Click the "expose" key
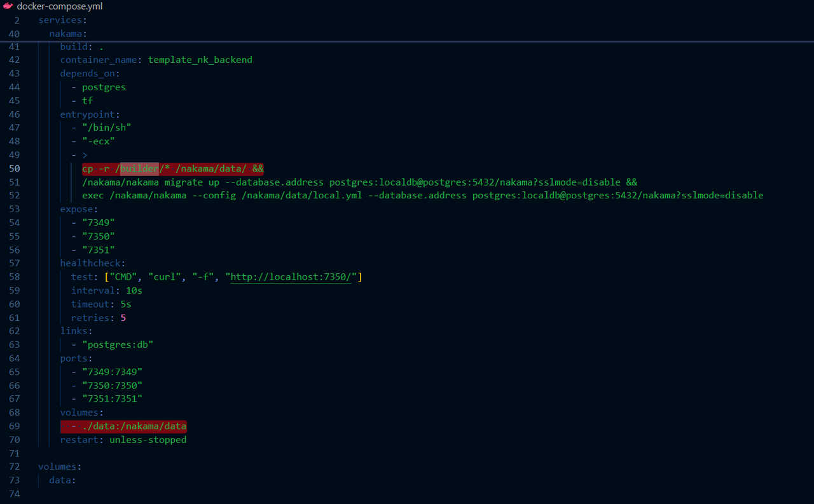Image resolution: width=814 pixels, height=504 pixels. (76, 209)
